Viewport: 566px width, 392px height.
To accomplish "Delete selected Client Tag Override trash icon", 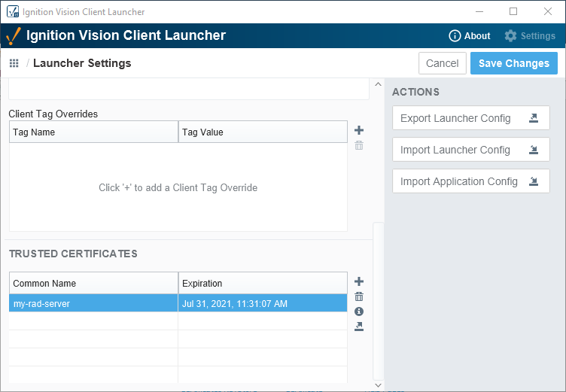I will (359, 145).
